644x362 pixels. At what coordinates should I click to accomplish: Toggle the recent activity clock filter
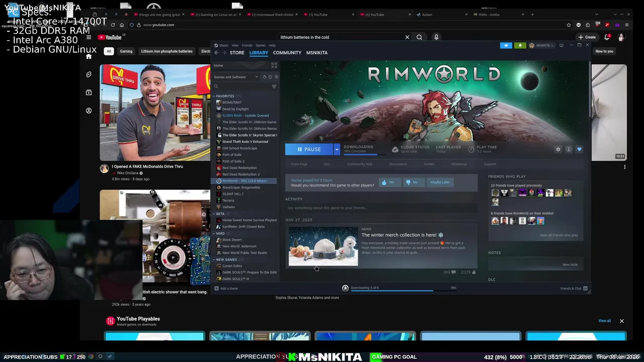pos(270,77)
